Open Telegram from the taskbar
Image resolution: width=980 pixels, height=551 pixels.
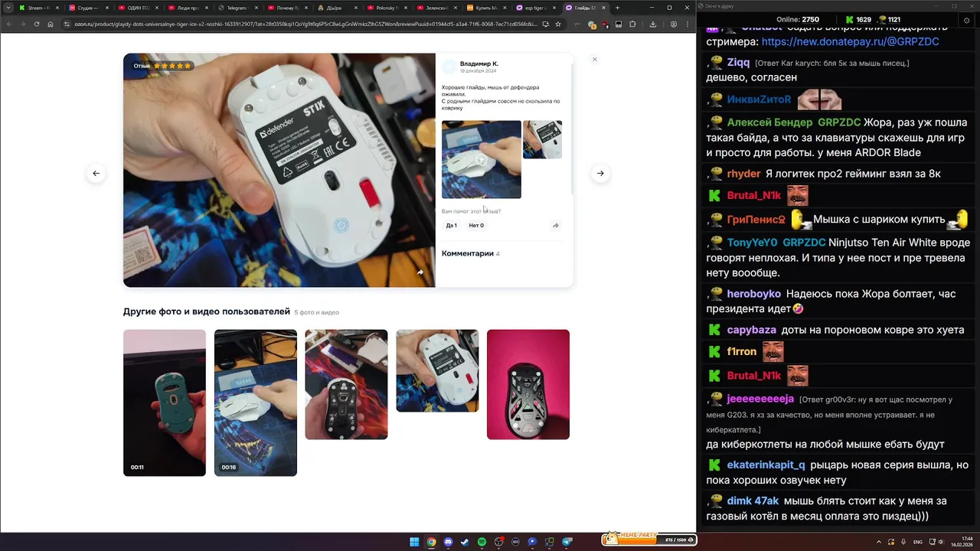pos(567,542)
